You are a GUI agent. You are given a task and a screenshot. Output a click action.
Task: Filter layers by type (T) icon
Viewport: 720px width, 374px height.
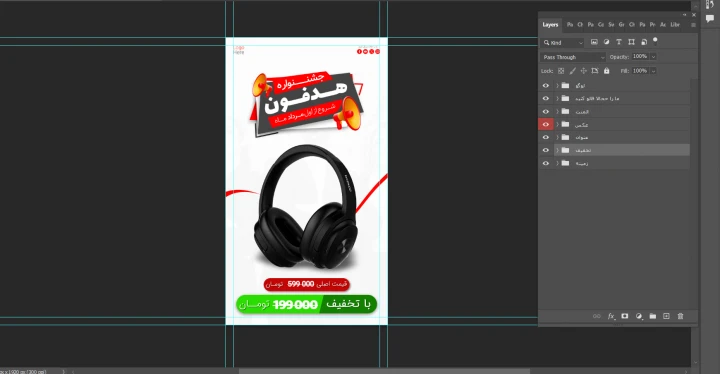coord(619,42)
